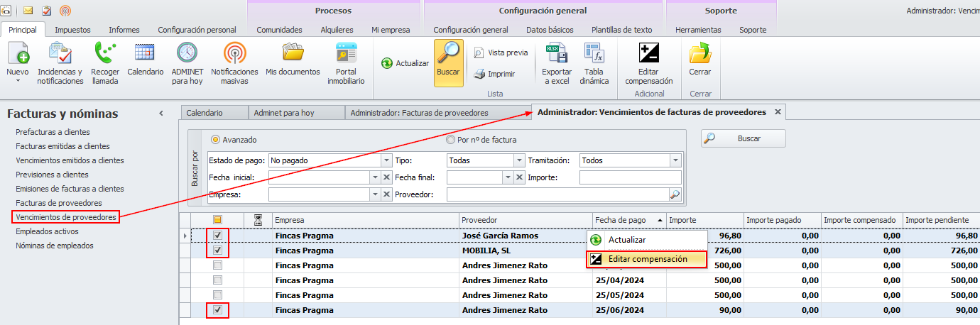This screenshot has width=980, height=325.
Task: Click the Buscar button beside filters
Action: 743,138
